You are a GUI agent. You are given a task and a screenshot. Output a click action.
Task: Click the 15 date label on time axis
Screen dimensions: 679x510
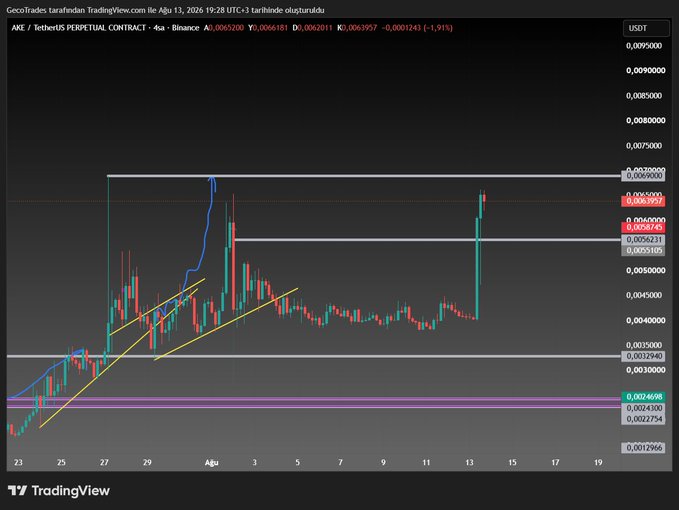pyautogui.click(x=512, y=462)
